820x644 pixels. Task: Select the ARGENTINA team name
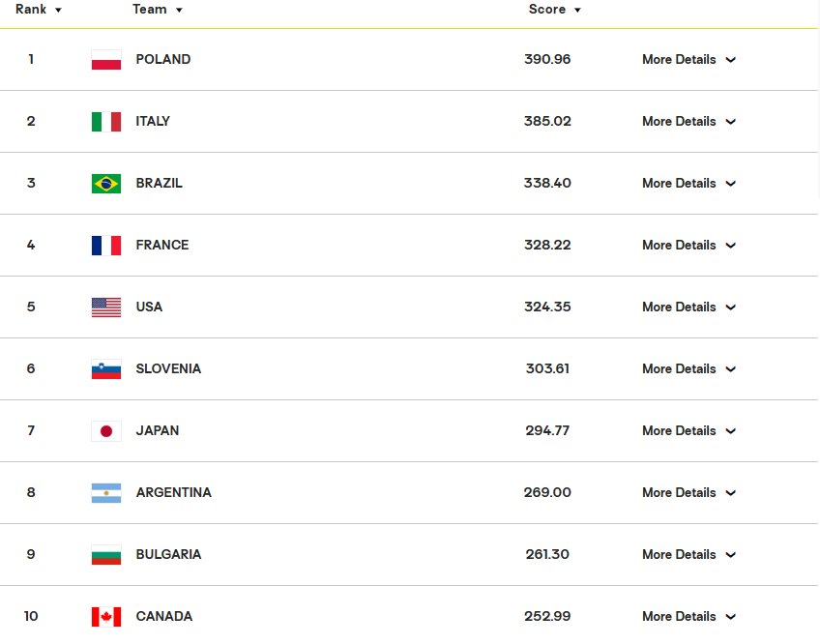tap(174, 493)
